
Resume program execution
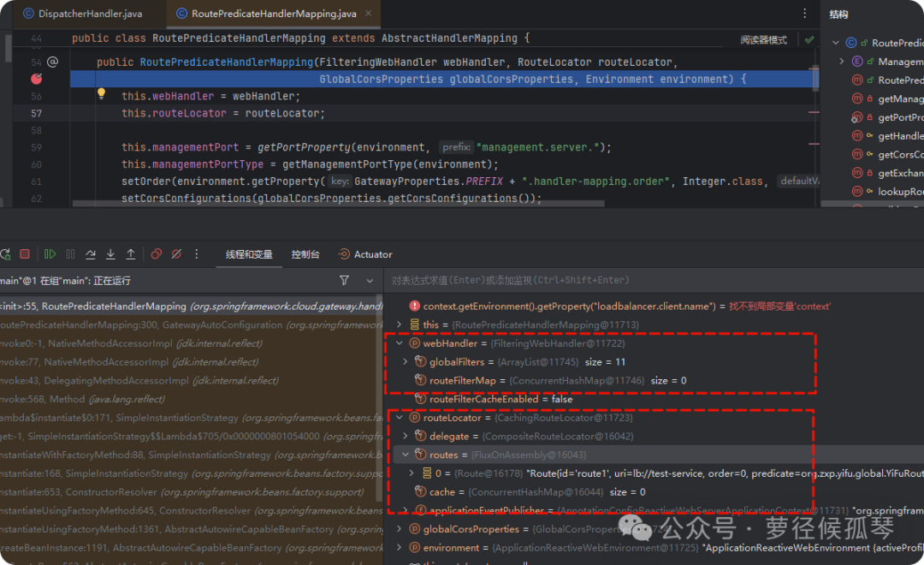tap(50, 254)
